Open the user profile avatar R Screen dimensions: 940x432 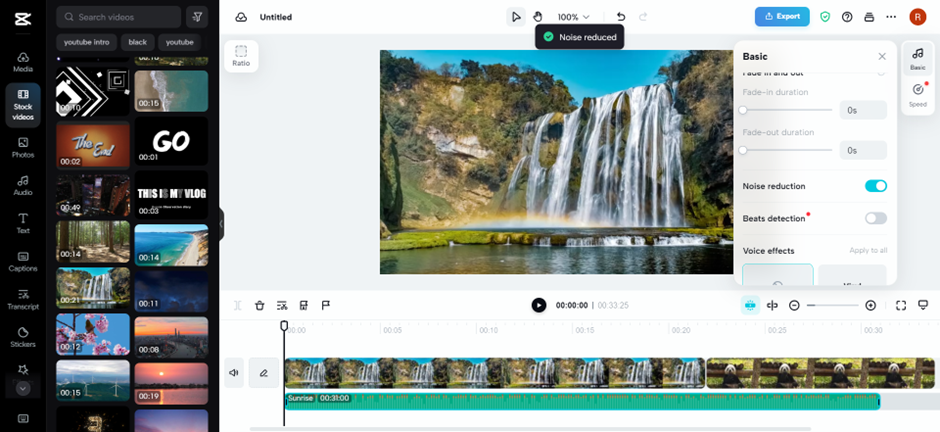point(917,17)
